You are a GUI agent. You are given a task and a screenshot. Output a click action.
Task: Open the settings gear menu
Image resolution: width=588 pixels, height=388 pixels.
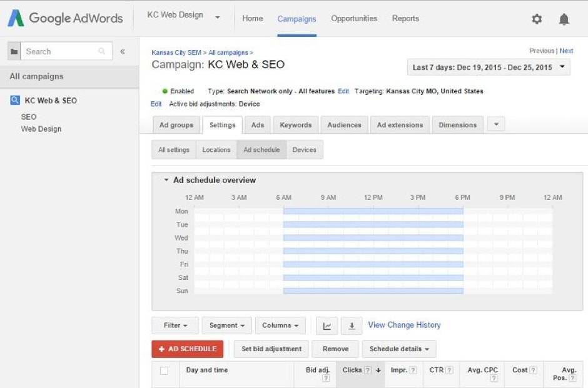537,19
